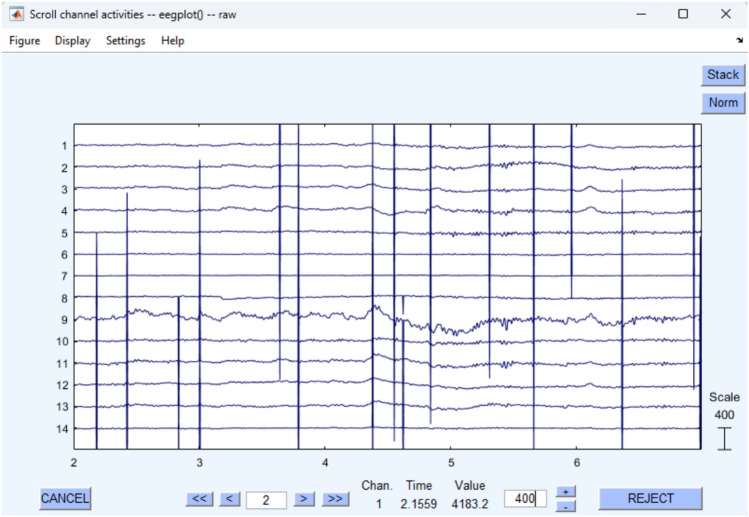Image resolution: width=749 pixels, height=517 pixels.
Task: Open the Help menu
Action: (172, 41)
